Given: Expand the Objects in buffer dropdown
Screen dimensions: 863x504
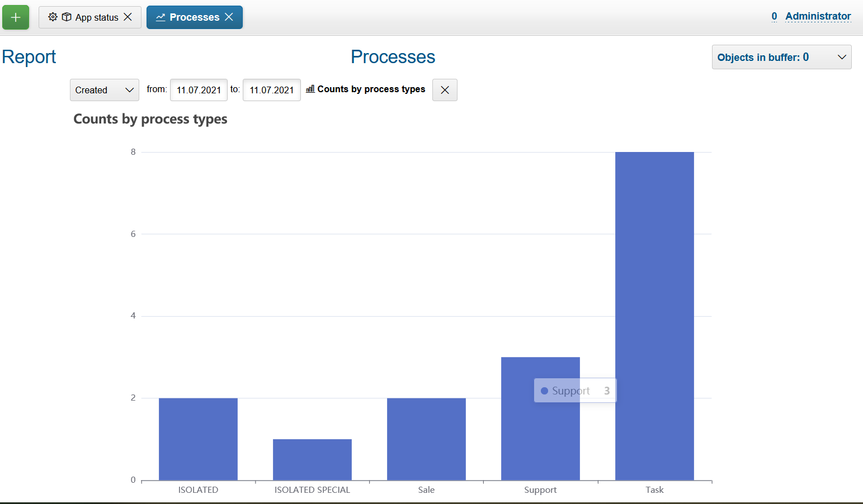Looking at the screenshot, I should click(781, 57).
